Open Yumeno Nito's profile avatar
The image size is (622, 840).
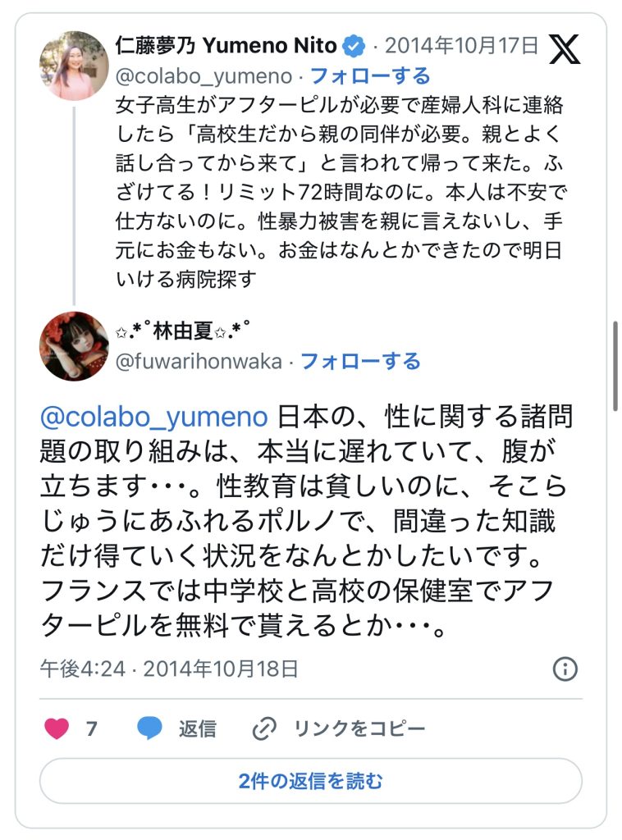[74, 66]
